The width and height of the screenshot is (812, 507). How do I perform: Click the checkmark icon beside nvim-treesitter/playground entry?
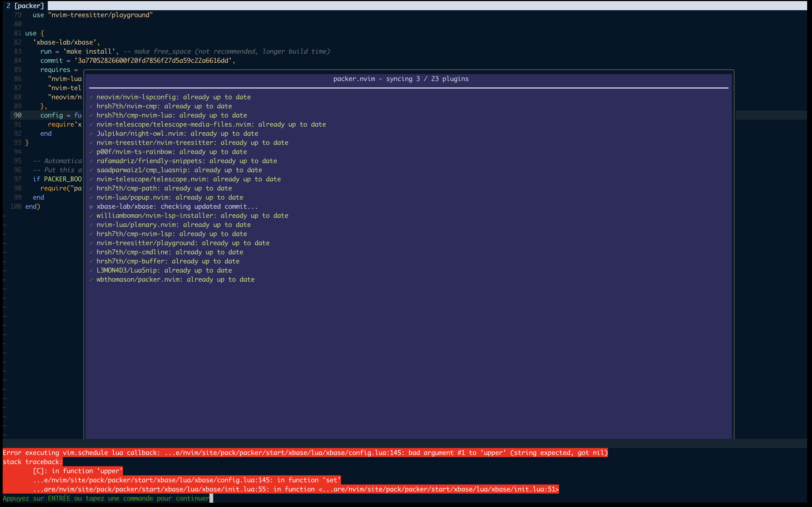point(91,243)
